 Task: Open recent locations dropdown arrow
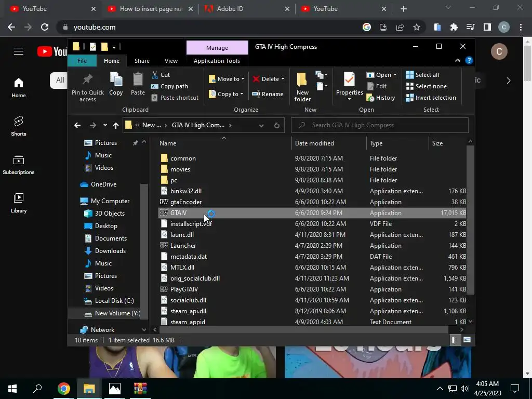[x=105, y=125]
